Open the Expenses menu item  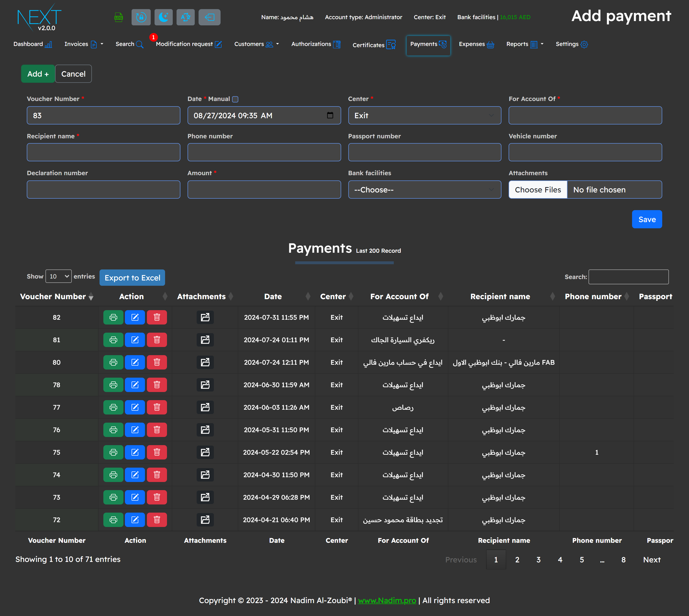(x=476, y=44)
